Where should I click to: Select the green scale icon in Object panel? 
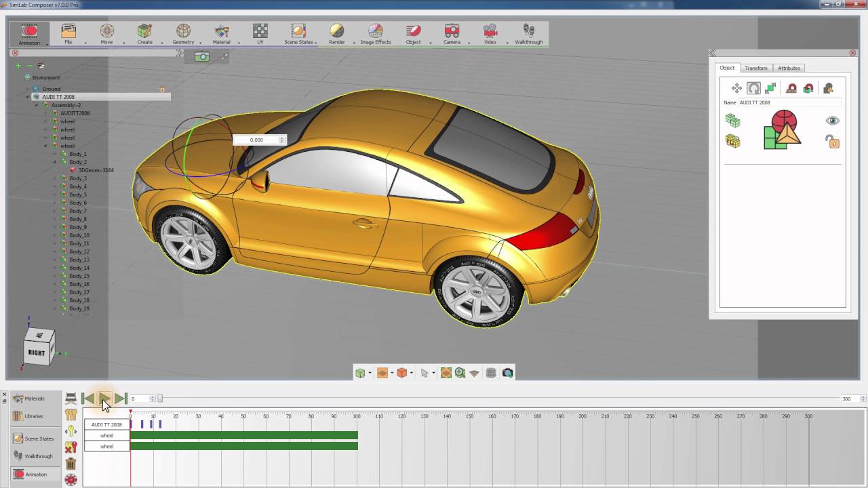click(x=770, y=88)
